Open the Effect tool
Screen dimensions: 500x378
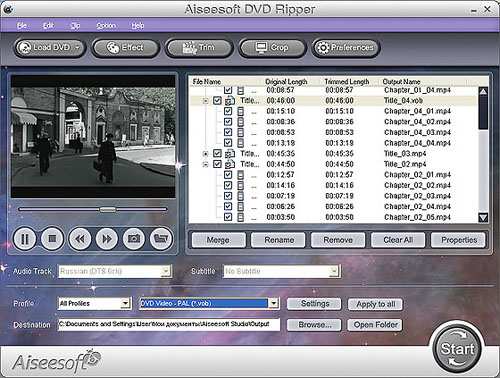tap(125, 48)
